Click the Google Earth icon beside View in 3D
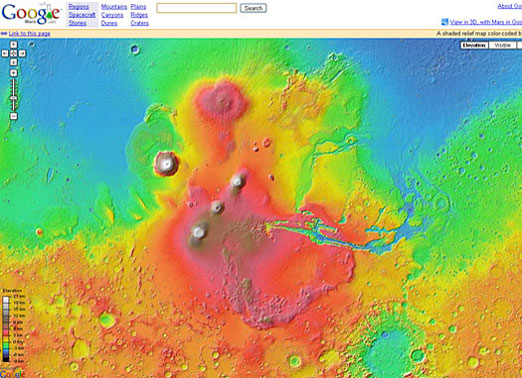 pos(445,22)
